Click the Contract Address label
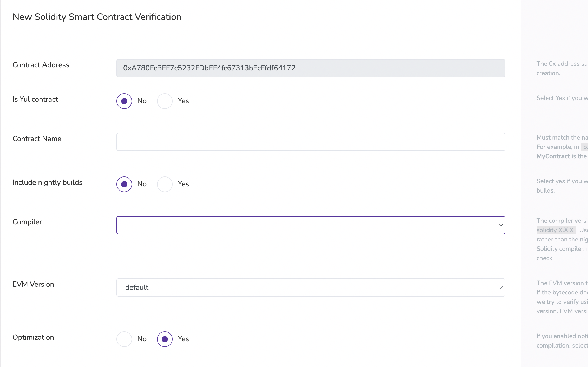 point(41,65)
